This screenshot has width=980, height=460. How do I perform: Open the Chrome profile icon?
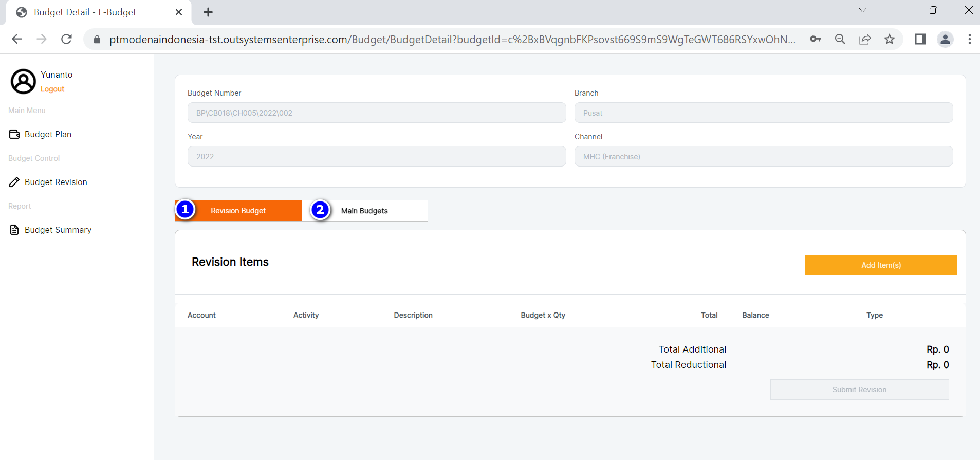click(x=945, y=39)
